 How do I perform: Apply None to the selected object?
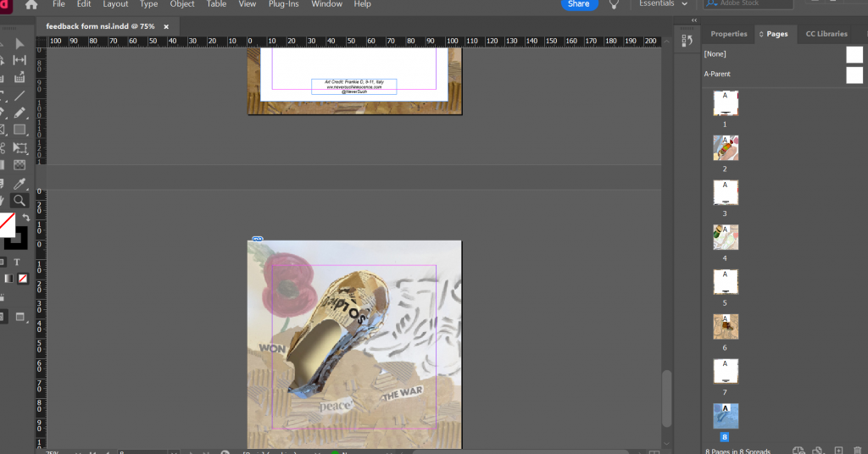23,279
